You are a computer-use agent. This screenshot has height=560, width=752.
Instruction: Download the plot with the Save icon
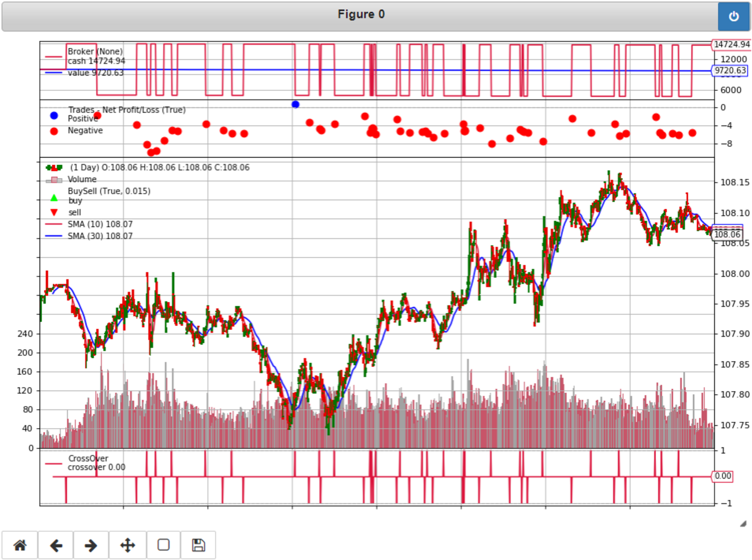198,545
